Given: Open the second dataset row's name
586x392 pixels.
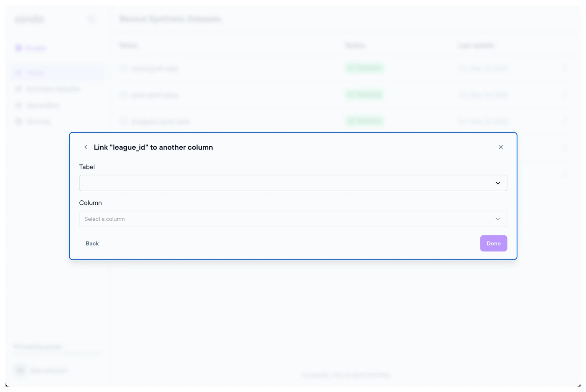Looking at the screenshot, I should click(154, 95).
